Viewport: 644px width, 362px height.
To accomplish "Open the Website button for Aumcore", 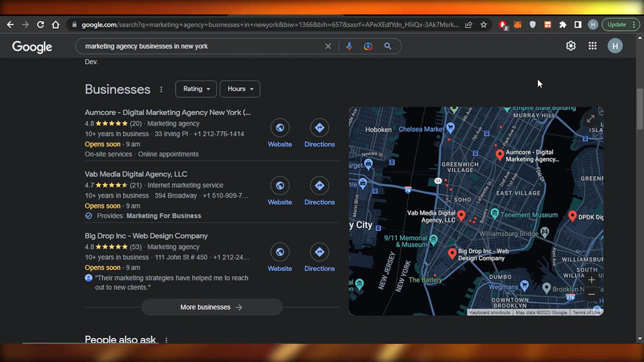I will (x=280, y=133).
